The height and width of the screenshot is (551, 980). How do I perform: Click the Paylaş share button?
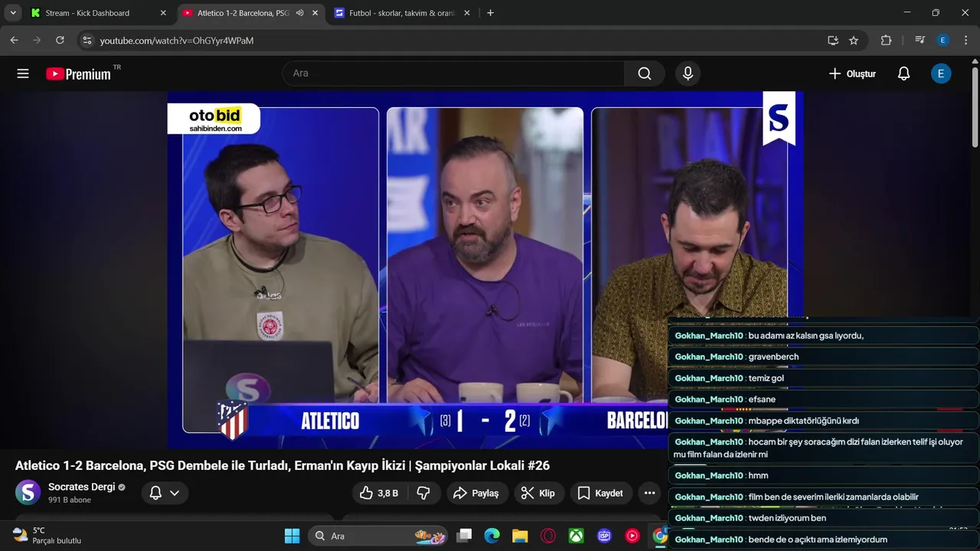475,493
